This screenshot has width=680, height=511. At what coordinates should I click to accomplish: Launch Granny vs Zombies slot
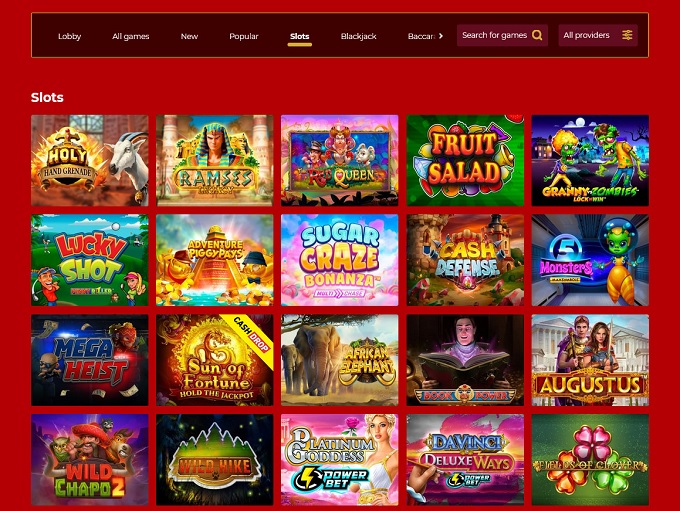[590, 161]
